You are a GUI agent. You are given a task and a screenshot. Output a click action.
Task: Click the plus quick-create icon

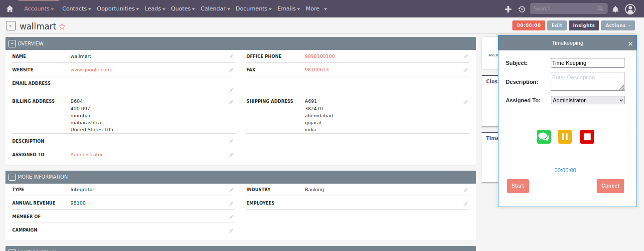point(508,9)
